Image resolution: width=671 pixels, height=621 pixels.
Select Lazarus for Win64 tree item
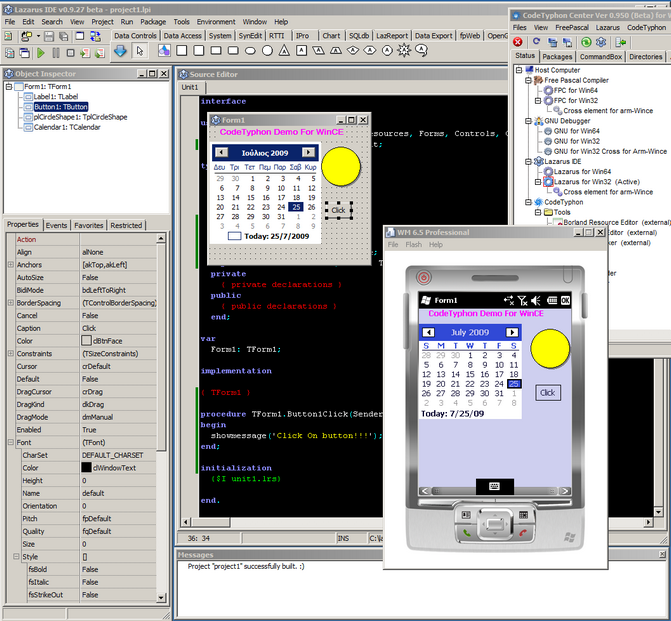coord(582,172)
